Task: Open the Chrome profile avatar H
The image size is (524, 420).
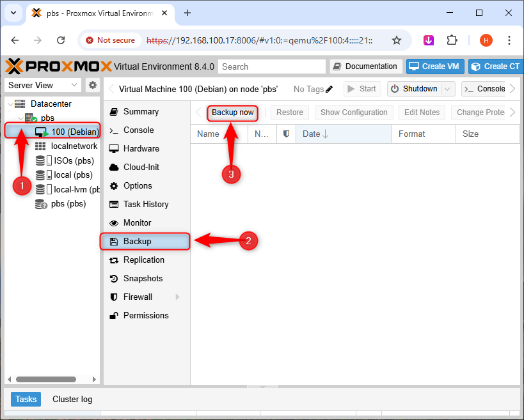Action: [486, 40]
